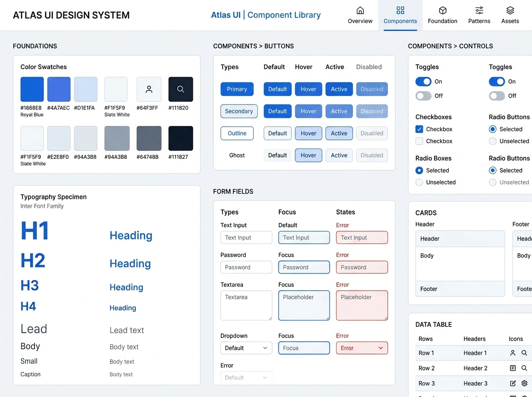This screenshot has width=532, height=397.
Task: Click the 'Row 3' table cell
Action: [x=426, y=383]
